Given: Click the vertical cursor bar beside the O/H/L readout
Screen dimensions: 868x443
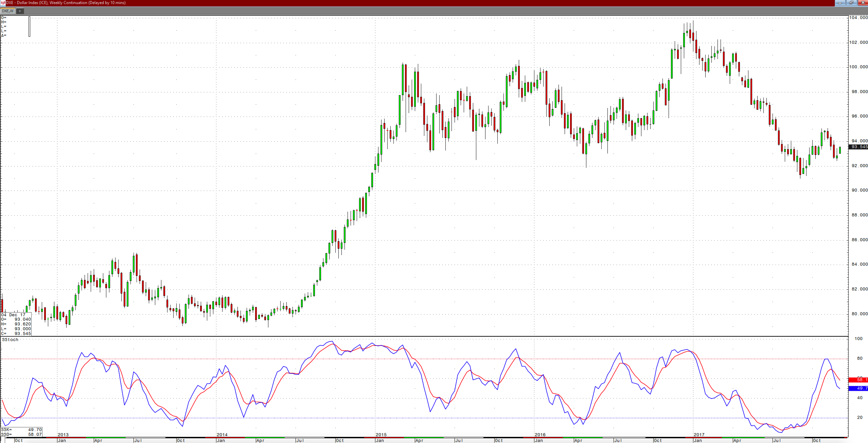Looking at the screenshot, I should tap(29, 26).
